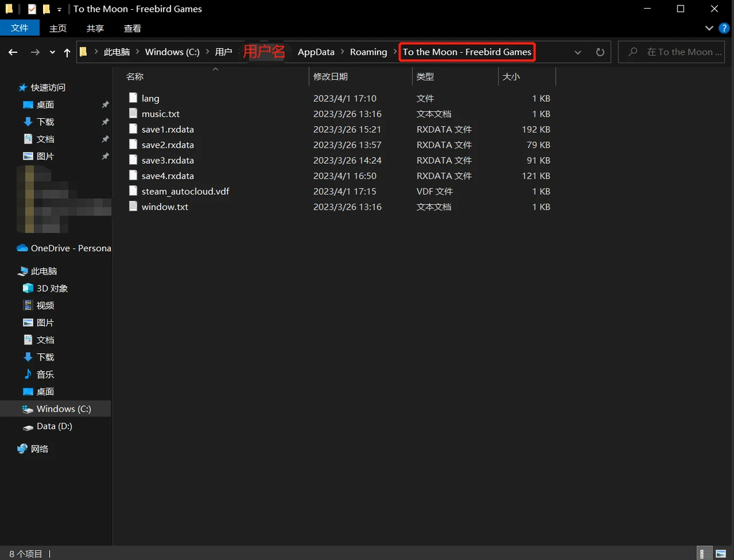Expand chevron after AppData in breadcrumb
734x560 pixels.
[x=342, y=52]
